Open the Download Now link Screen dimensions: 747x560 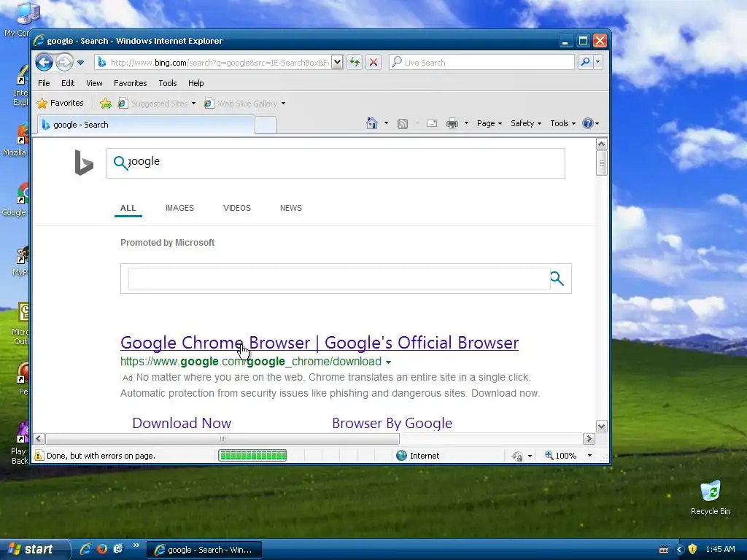pyautogui.click(x=182, y=423)
